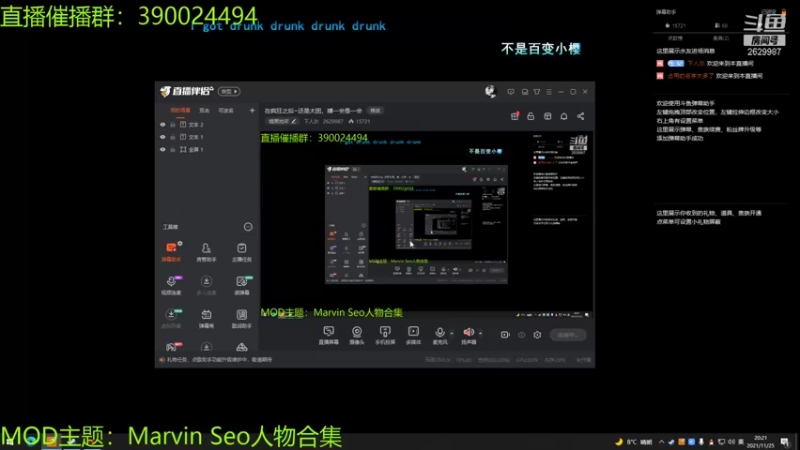Open the message feedback icon in title bar
This screenshot has height=450, width=800.
pos(511,92)
